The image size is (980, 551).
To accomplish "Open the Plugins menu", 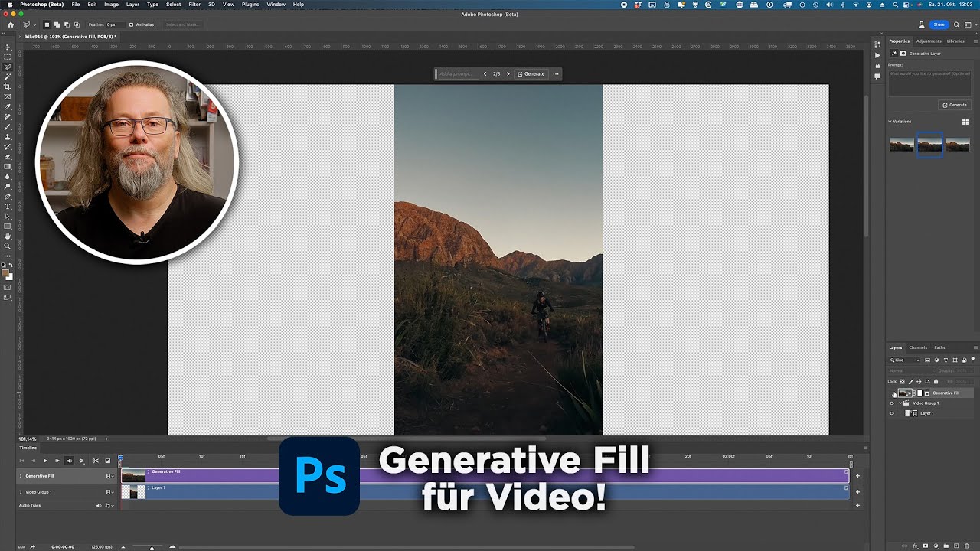I will tap(250, 5).
